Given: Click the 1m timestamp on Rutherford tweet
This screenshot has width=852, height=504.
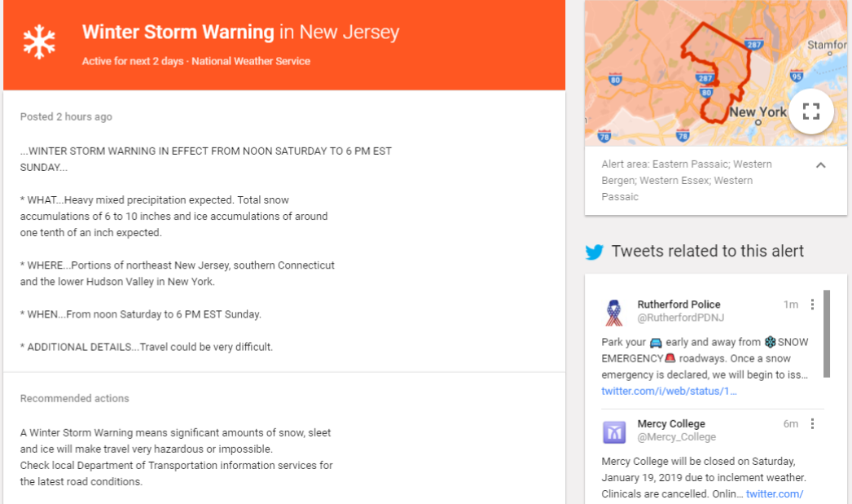Looking at the screenshot, I should click(x=791, y=305).
